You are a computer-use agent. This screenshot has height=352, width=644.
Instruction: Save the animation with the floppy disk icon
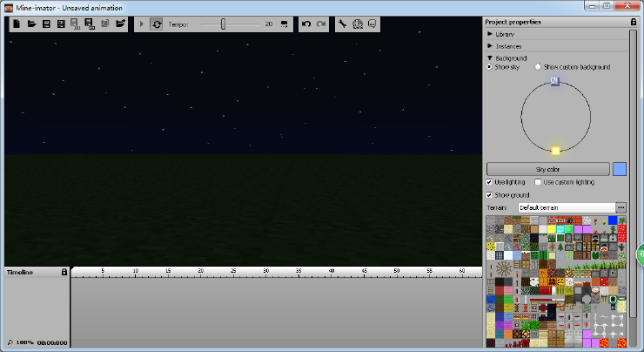(46, 24)
